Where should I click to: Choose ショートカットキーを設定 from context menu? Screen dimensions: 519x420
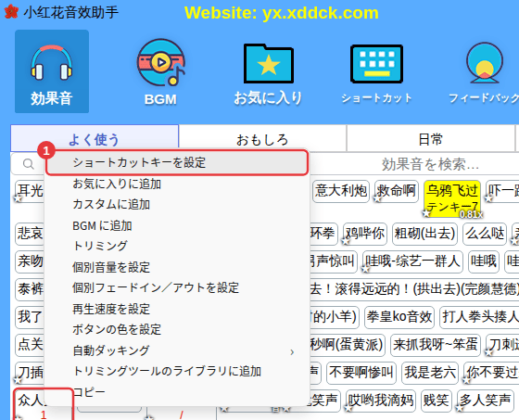coord(177,162)
